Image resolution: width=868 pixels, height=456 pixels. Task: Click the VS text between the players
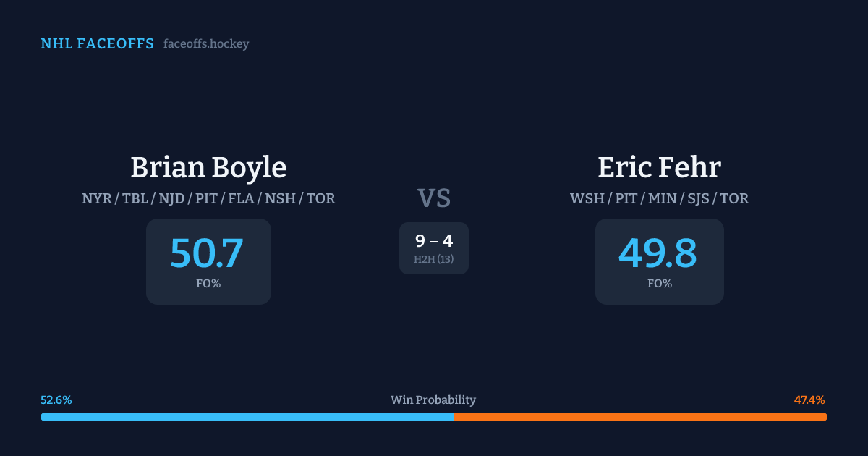[x=434, y=198]
